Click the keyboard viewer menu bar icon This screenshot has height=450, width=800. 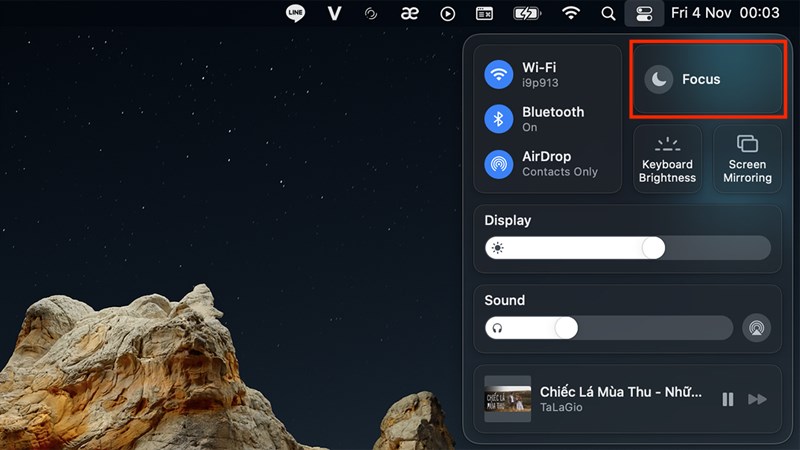(484, 14)
